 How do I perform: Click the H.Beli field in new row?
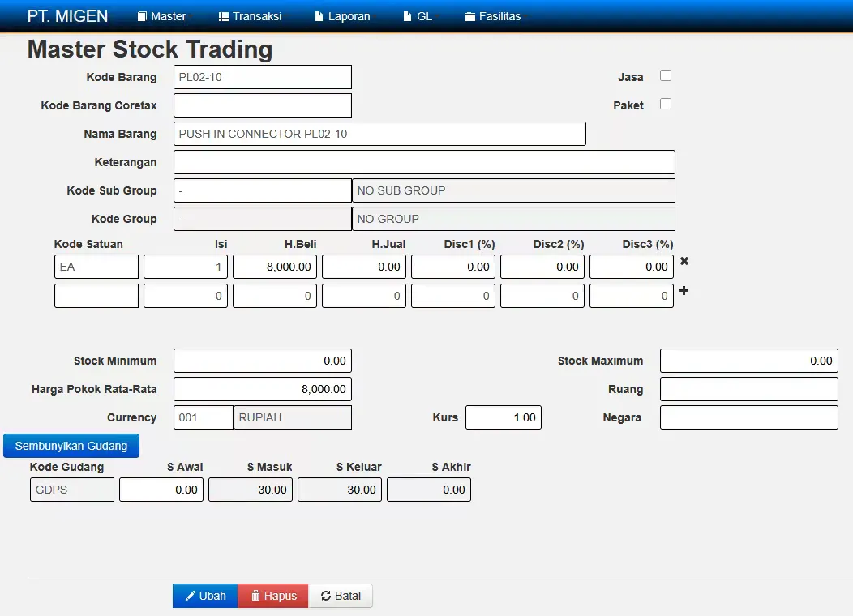[275, 296]
